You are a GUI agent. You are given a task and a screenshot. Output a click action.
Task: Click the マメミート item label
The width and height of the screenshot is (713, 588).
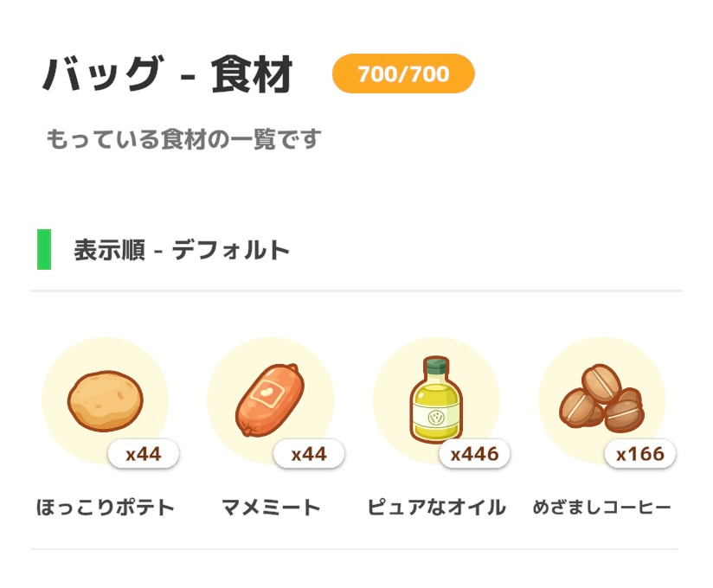271,507
